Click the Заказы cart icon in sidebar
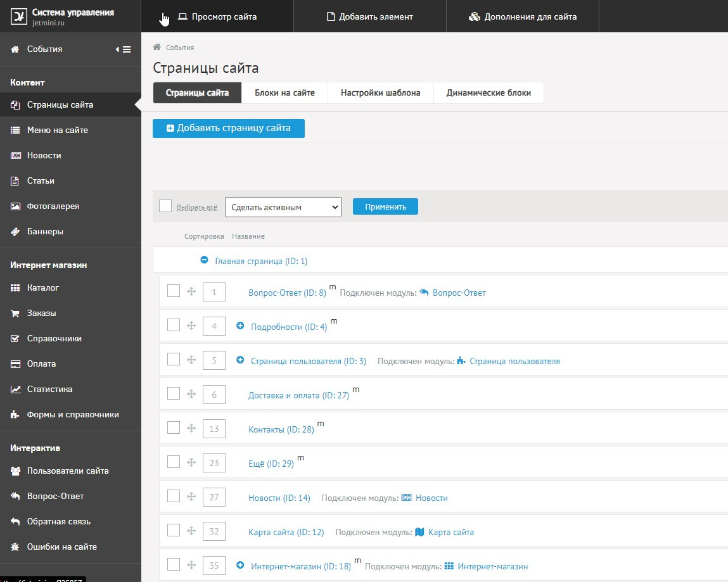 [15, 313]
